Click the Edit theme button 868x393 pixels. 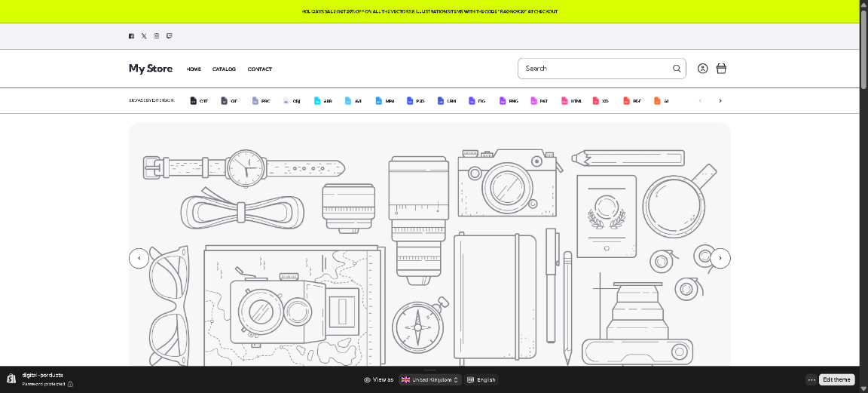tap(836, 380)
